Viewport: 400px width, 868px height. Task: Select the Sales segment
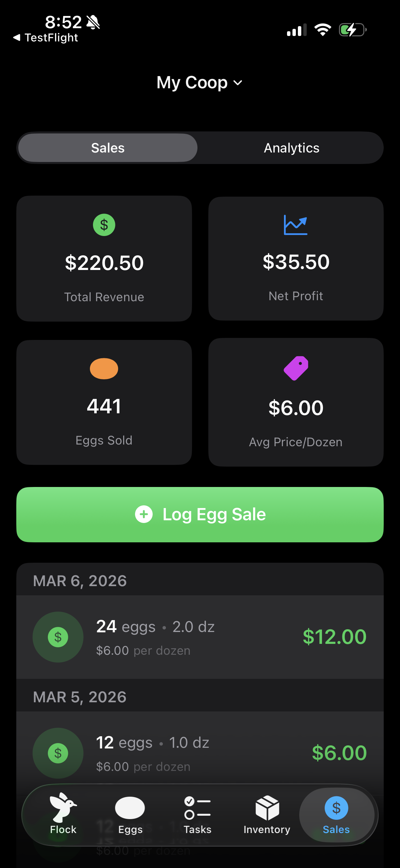click(x=108, y=148)
